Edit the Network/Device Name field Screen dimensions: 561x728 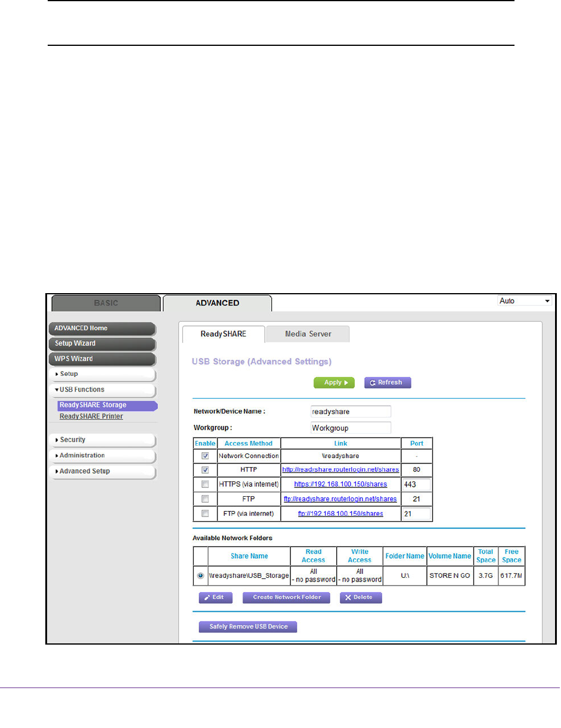351,412
